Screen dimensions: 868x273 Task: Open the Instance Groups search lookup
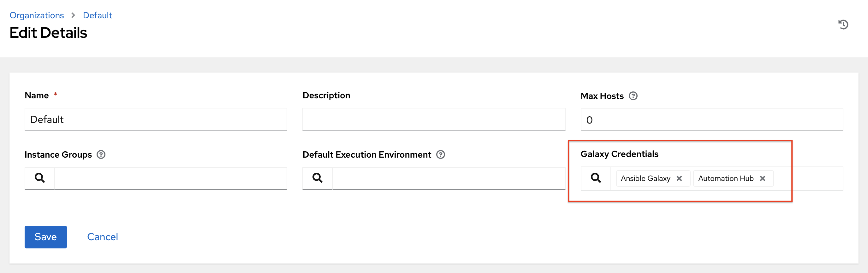(x=39, y=178)
